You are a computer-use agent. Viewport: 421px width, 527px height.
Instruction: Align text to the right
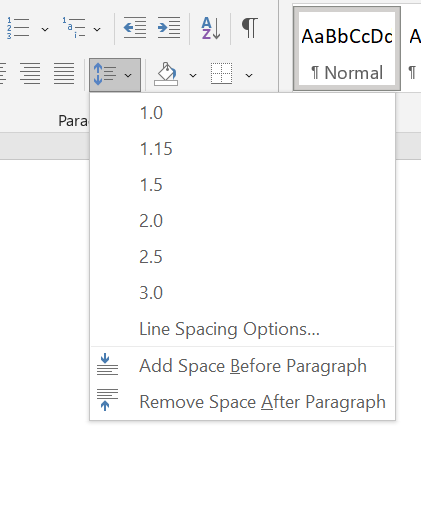[30, 73]
